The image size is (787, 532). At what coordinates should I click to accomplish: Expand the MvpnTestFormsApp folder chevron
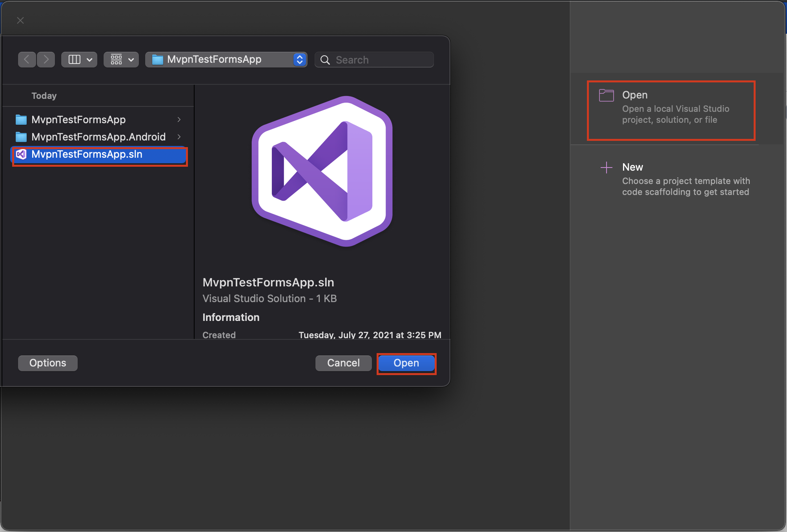pyautogui.click(x=179, y=120)
